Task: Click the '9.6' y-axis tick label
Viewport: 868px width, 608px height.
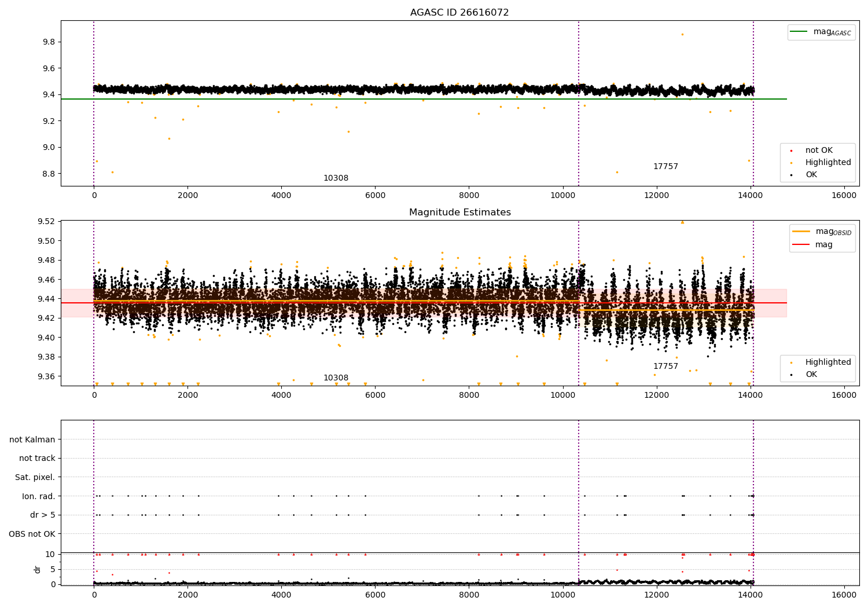Action: pos(49,68)
